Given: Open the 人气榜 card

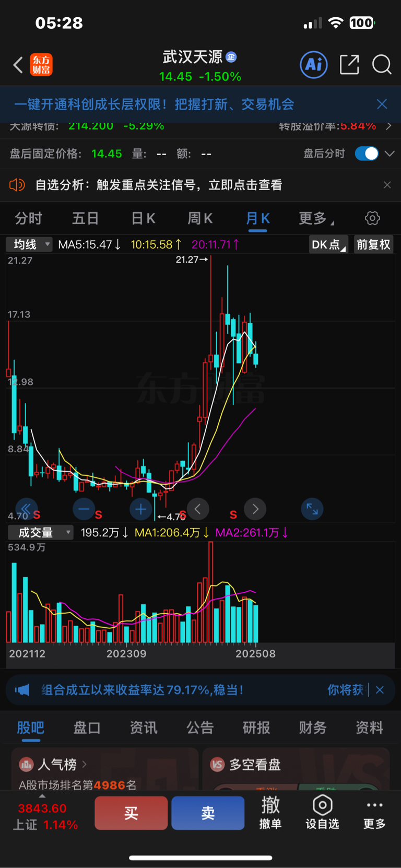Looking at the screenshot, I should click(x=105, y=769).
